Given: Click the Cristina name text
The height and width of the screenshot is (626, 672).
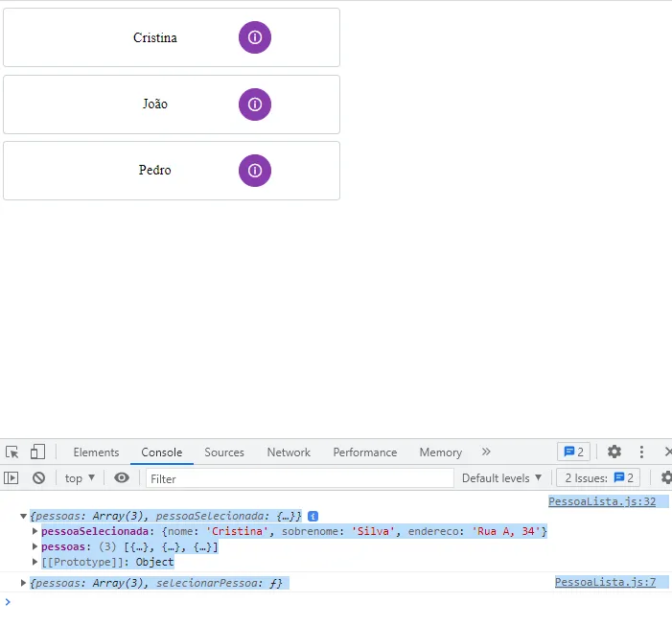Looking at the screenshot, I should point(154,37).
